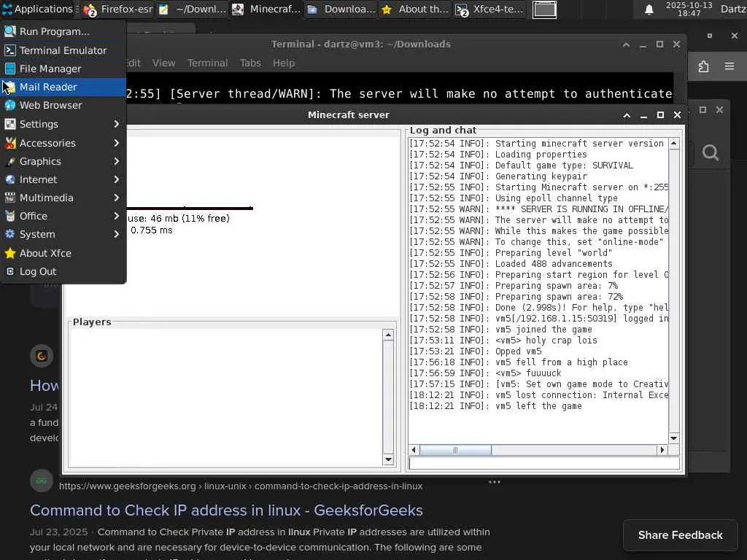Open About Xfce star item
Image resolution: width=747 pixels, height=560 pixels.
point(45,253)
